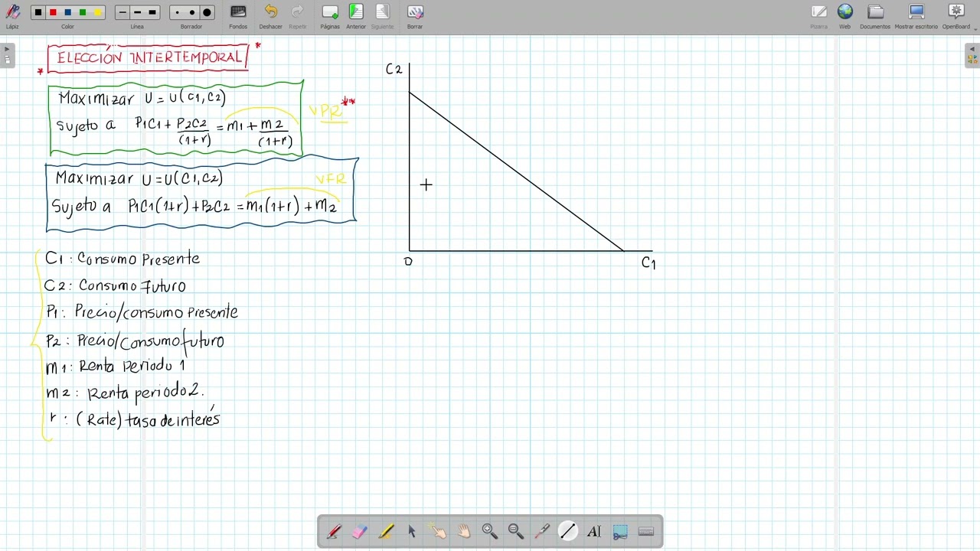Click the 'ELECCIÓN INTERTEMPORAL' handwritten title
Screen dimensions: 980x551
tap(149, 57)
